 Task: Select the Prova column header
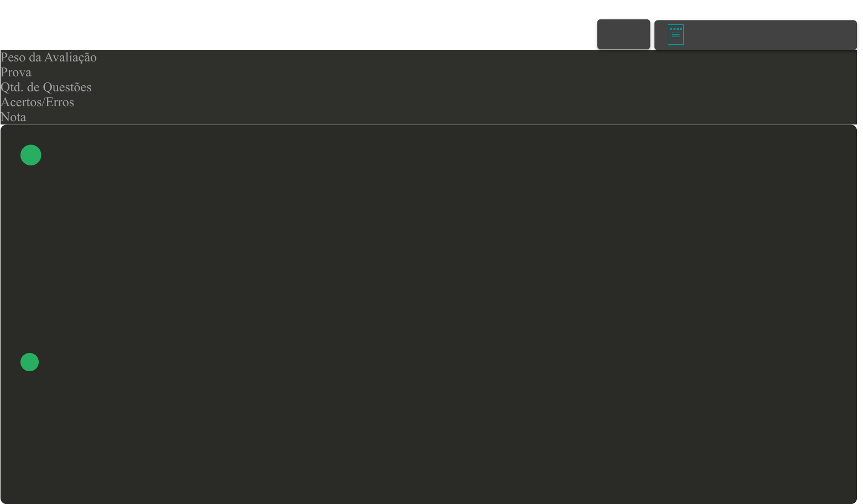click(x=16, y=72)
